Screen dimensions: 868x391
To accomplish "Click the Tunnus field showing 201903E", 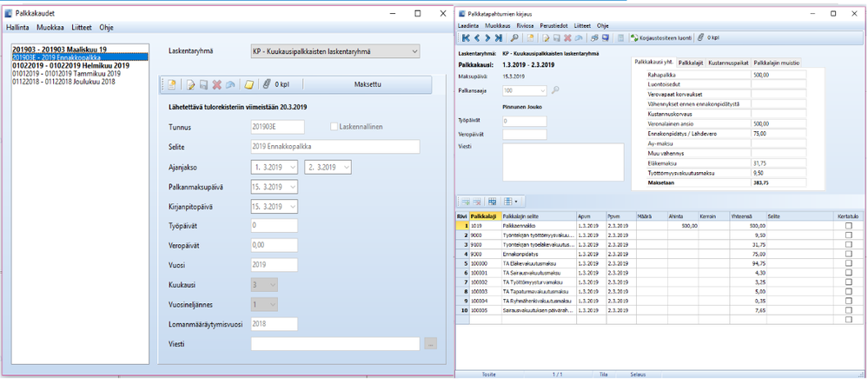I will click(x=277, y=127).
